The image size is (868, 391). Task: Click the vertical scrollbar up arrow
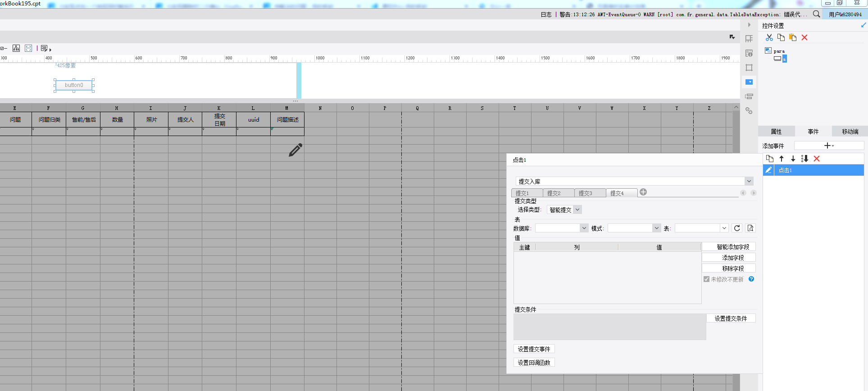(736, 107)
